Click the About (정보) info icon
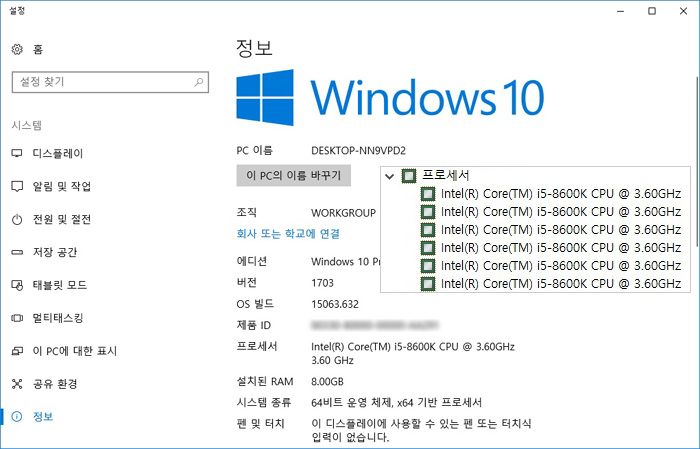Screen dimensions: 700x449 (17, 417)
